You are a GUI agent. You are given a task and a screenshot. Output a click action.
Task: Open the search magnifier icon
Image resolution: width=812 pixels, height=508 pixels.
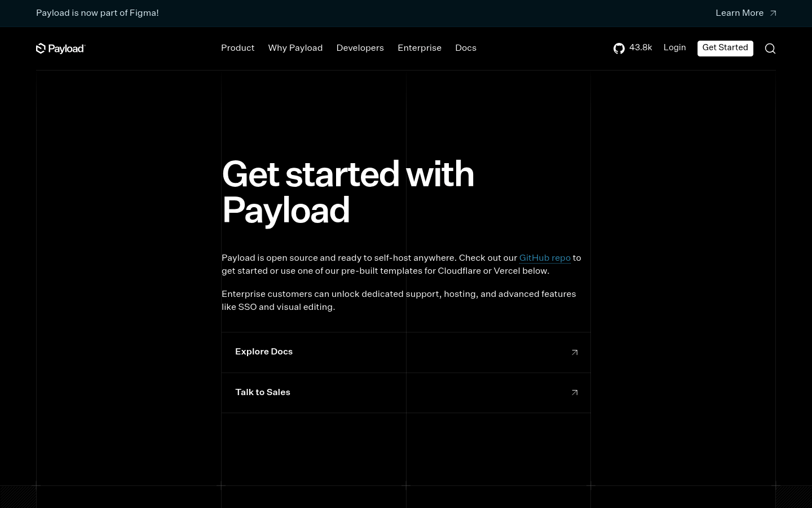(x=770, y=49)
